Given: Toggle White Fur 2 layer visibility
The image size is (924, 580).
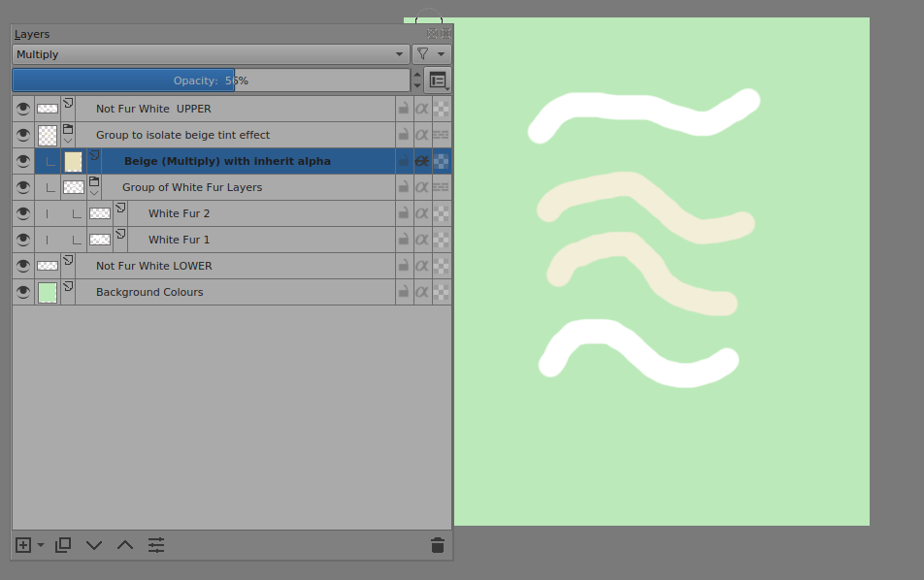Looking at the screenshot, I should pos(23,213).
